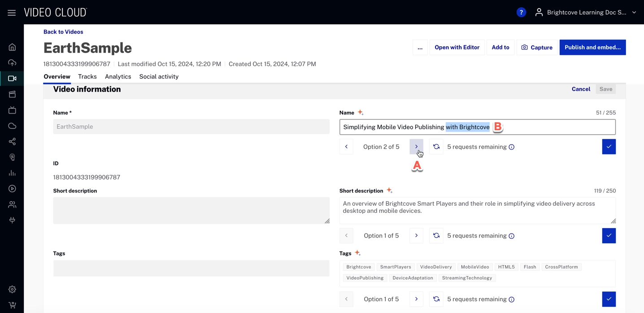Open the Admin settings gear icon
This screenshot has width=644, height=313.
pos(12,290)
